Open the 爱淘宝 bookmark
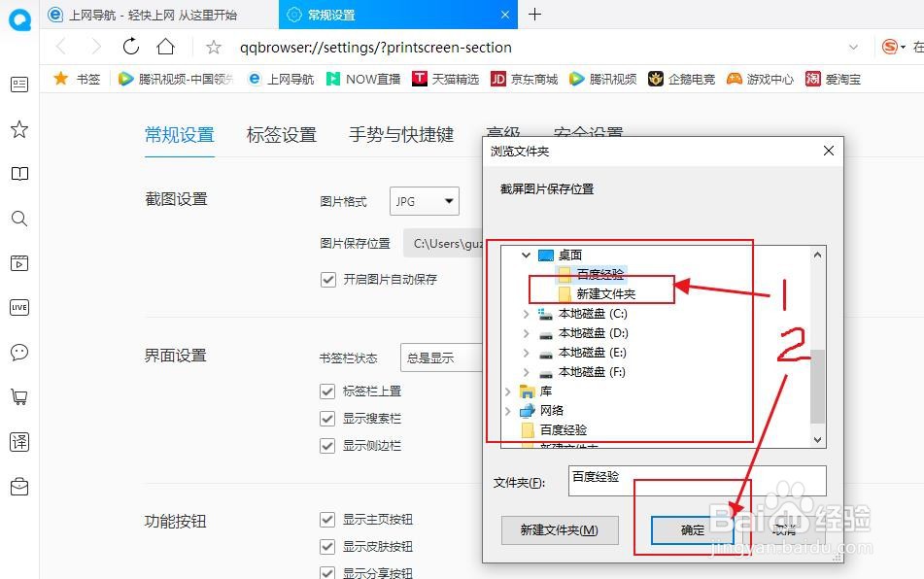The width and height of the screenshot is (924, 579). pos(834,79)
